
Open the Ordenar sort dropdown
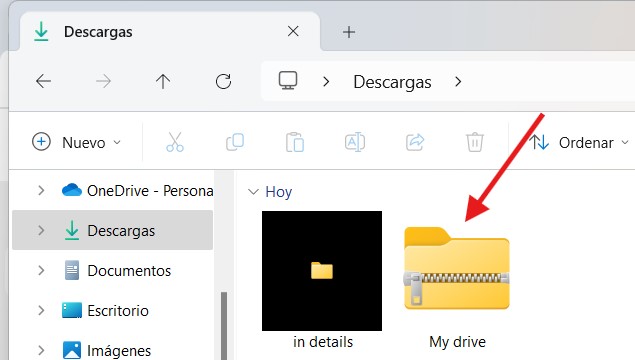coord(579,142)
